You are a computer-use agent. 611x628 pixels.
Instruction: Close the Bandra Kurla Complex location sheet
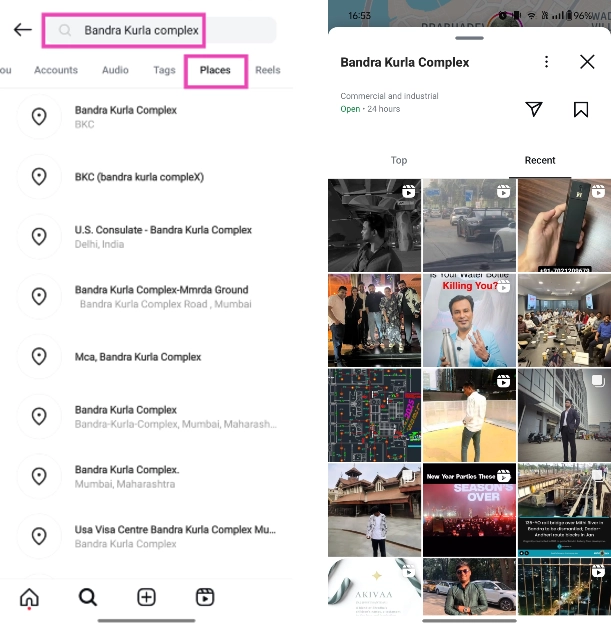pos(587,62)
